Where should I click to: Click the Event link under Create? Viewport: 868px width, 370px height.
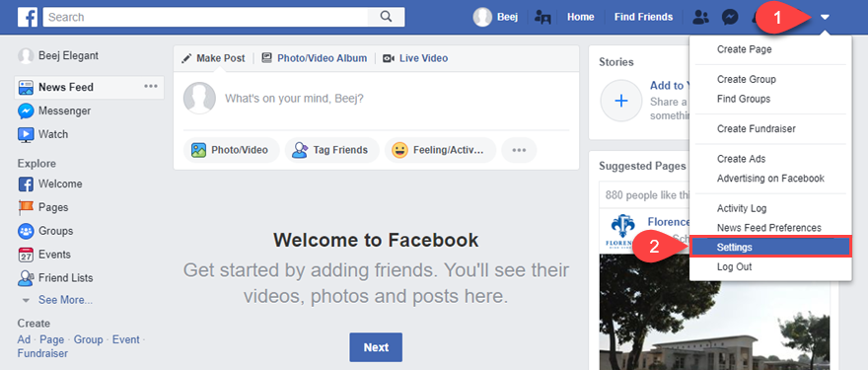click(126, 339)
